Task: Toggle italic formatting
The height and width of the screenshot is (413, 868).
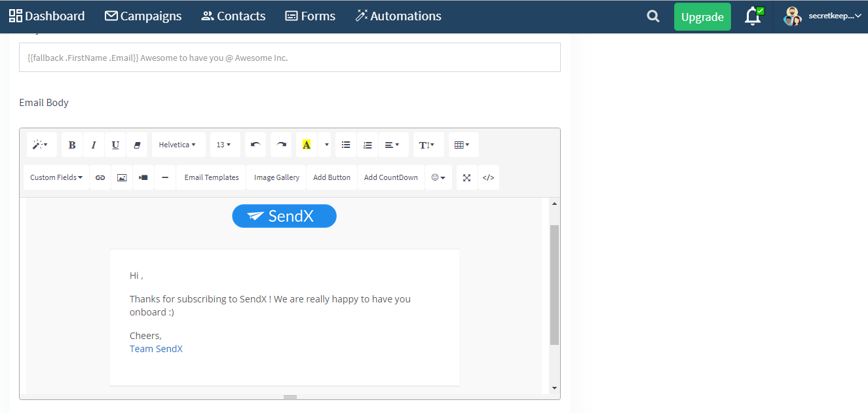Action: (94, 145)
